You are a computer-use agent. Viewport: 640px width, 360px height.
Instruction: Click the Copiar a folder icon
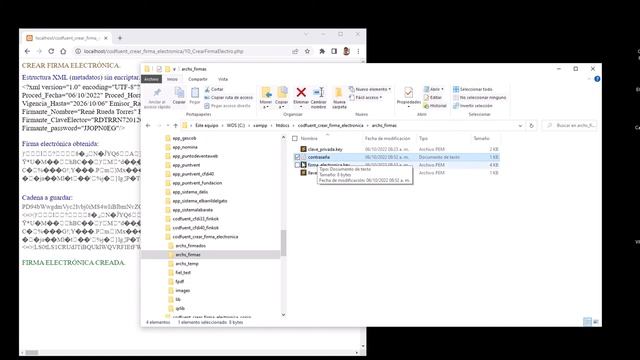[x=282, y=93]
